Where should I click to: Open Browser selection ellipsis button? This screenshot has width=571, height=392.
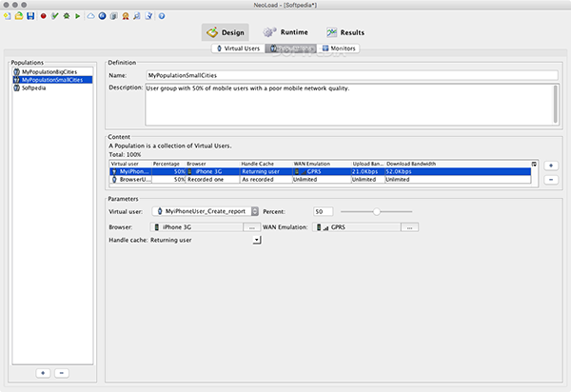click(x=251, y=227)
